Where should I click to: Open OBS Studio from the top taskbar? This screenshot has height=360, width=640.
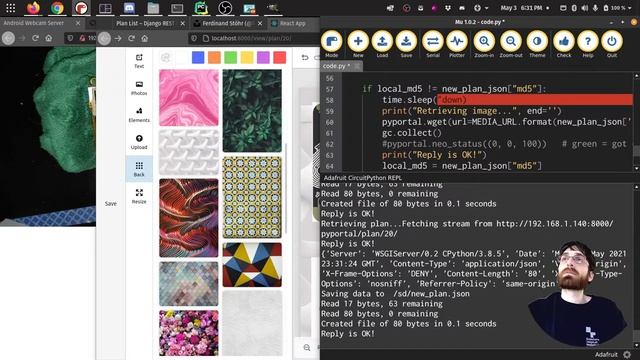point(225,8)
